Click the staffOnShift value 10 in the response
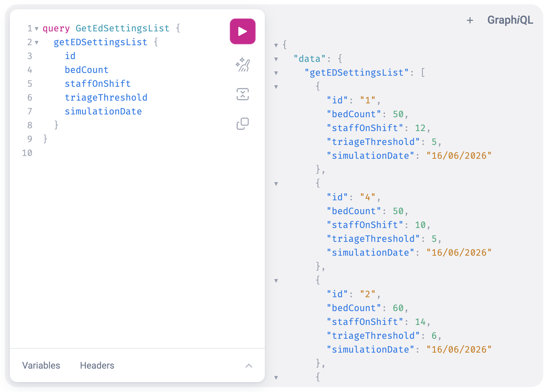This screenshot has width=550, height=392. coord(420,225)
